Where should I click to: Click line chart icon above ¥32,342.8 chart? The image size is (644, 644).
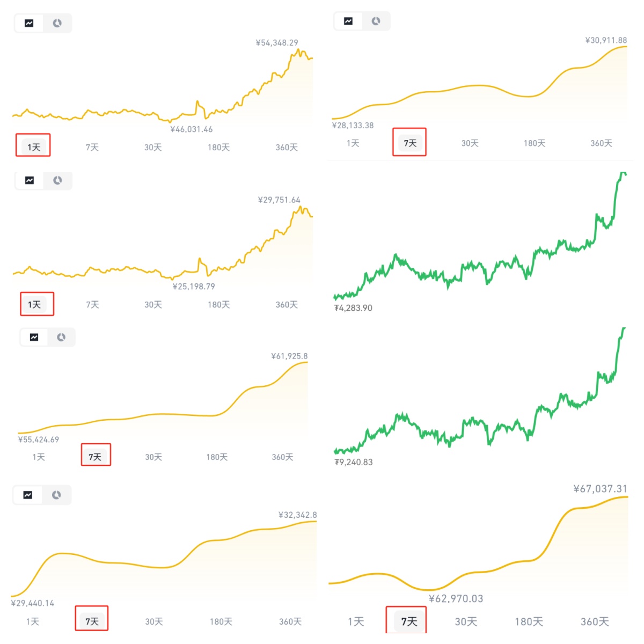pyautogui.click(x=28, y=495)
